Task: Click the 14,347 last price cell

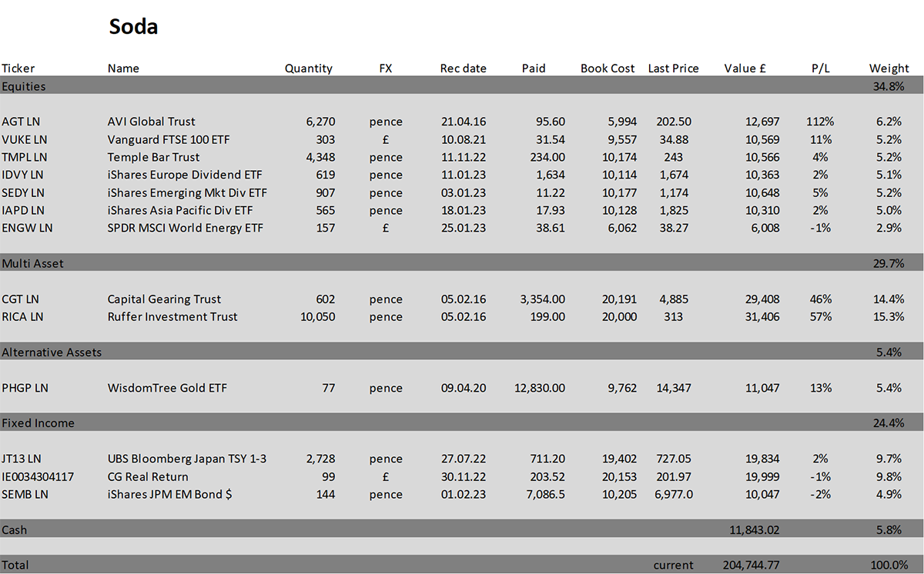Action: (x=674, y=388)
